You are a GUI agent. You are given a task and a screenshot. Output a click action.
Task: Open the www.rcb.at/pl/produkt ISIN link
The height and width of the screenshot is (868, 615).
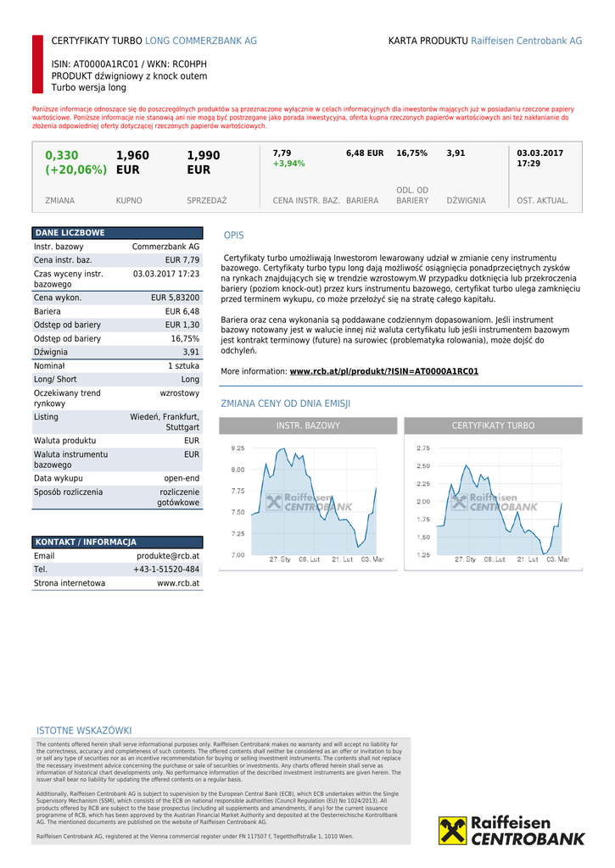tap(383, 371)
